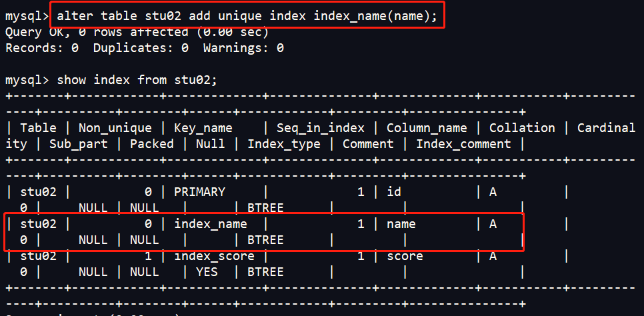Click the 'Index_type' column header
This screenshot has width=644, height=316.
point(284,144)
